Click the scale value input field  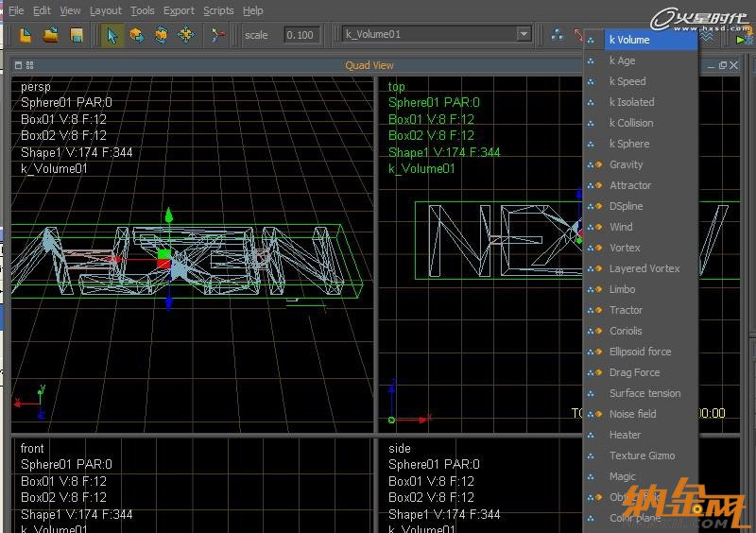tap(300, 35)
